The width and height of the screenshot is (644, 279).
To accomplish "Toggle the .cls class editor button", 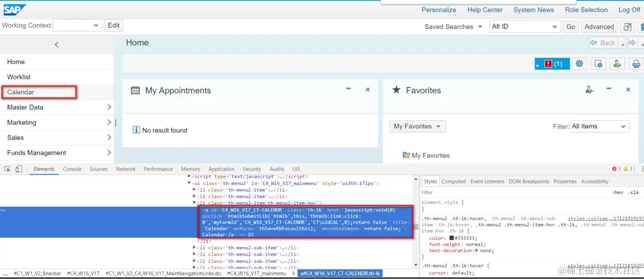I will click(x=633, y=192).
